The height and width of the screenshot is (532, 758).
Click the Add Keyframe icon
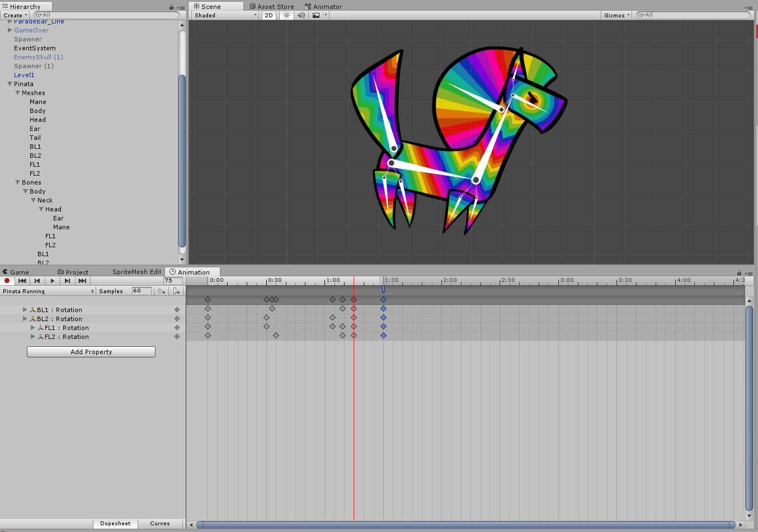(161, 291)
